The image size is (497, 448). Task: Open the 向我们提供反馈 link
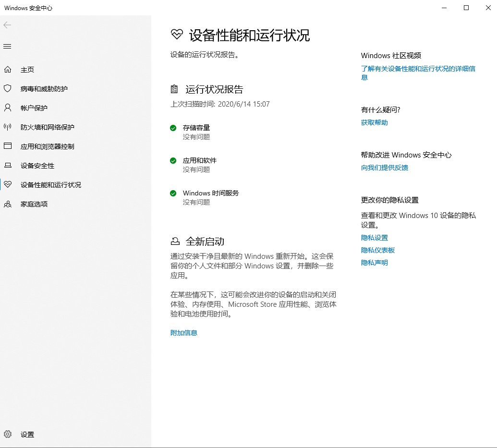(384, 168)
